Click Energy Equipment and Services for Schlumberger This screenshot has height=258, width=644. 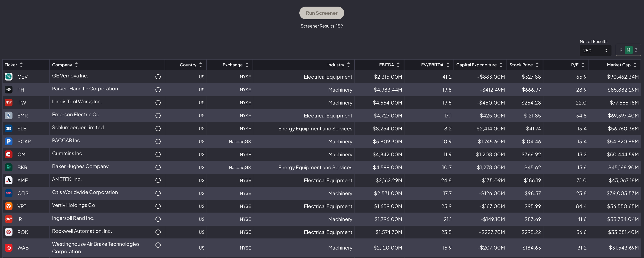coord(315,129)
